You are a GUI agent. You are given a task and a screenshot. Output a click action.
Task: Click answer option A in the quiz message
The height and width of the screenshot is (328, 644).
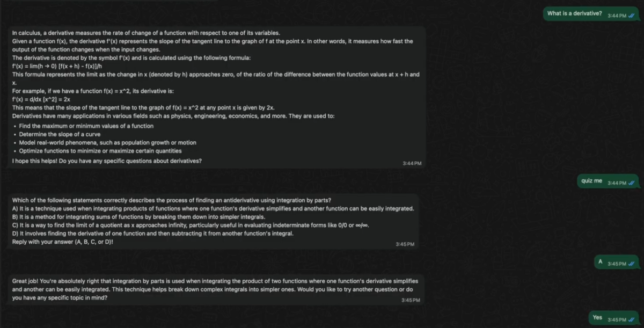pos(213,208)
